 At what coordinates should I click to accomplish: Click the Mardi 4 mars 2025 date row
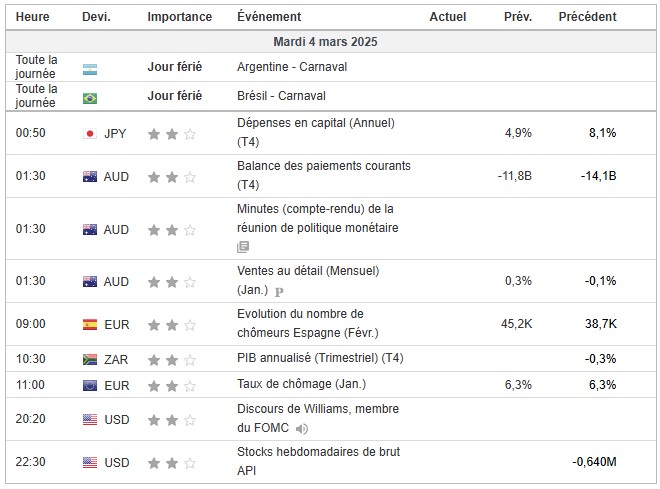tap(326, 42)
